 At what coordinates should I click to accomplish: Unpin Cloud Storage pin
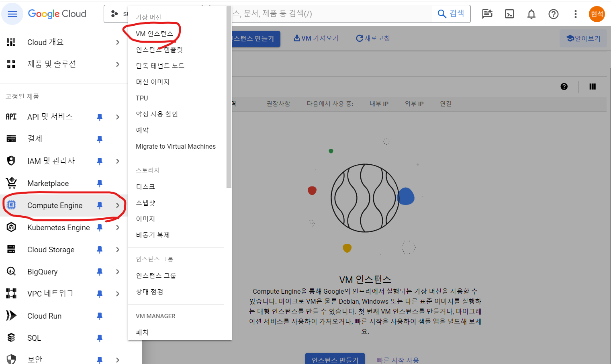(100, 249)
